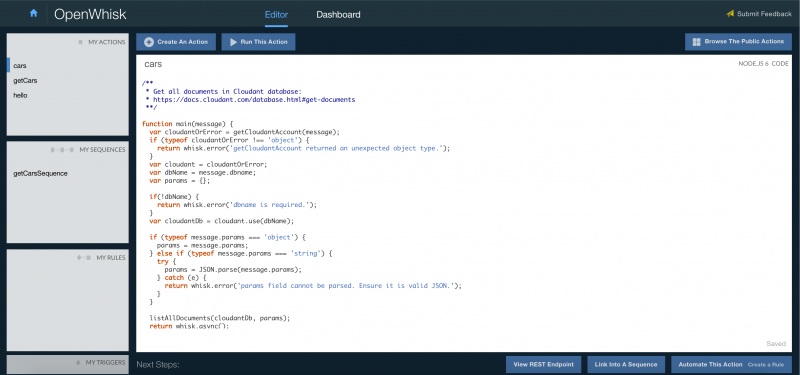Click the Submit Feedback megaphone icon
800x375 pixels.
tap(730, 14)
